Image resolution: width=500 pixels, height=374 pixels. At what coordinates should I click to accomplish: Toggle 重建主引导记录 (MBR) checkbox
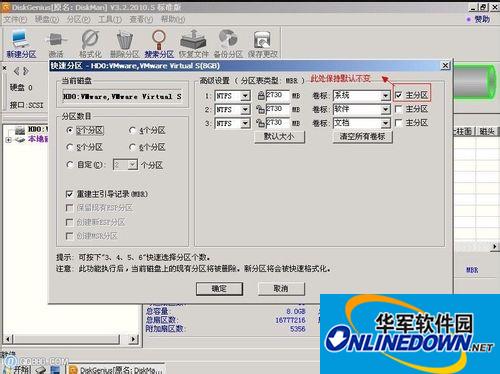coord(69,194)
